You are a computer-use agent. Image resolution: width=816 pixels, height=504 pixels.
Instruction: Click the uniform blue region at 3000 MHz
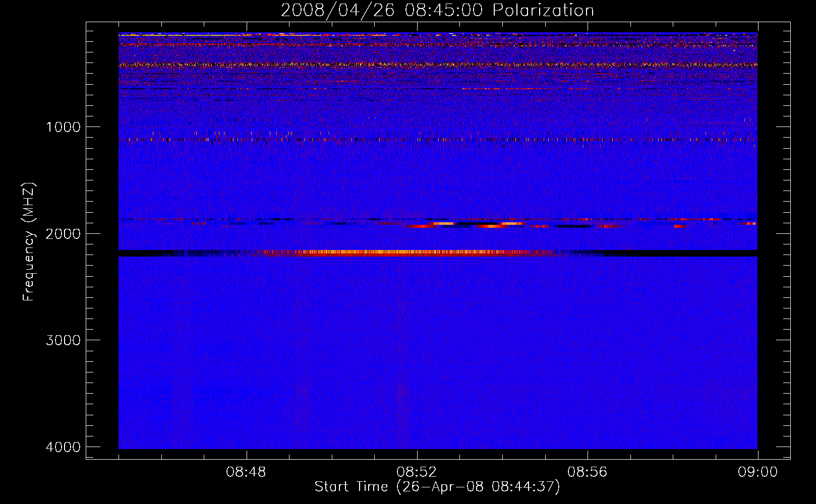438,340
